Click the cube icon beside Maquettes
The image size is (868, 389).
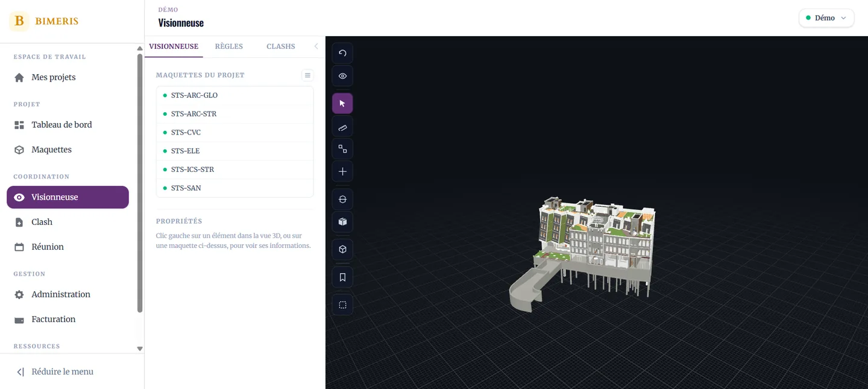19,150
